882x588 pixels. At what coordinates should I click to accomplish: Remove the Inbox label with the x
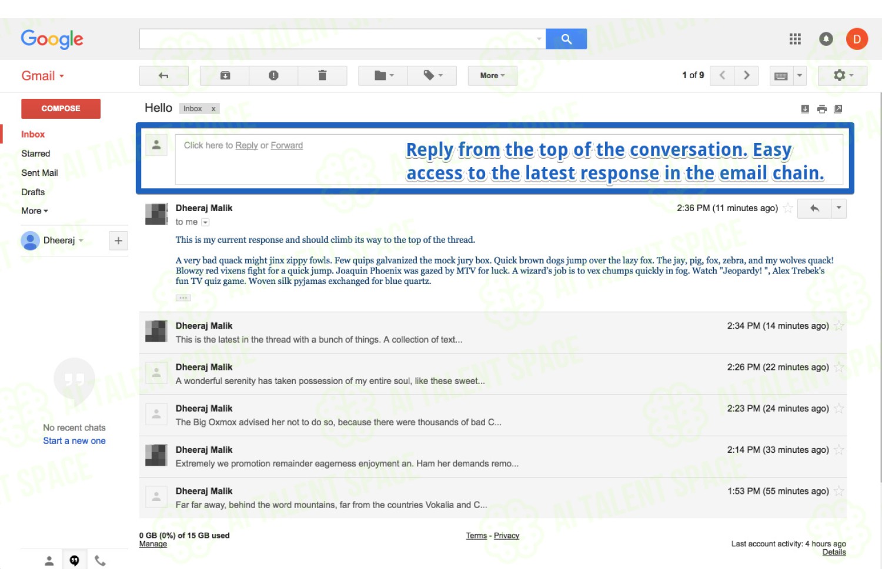[213, 109]
